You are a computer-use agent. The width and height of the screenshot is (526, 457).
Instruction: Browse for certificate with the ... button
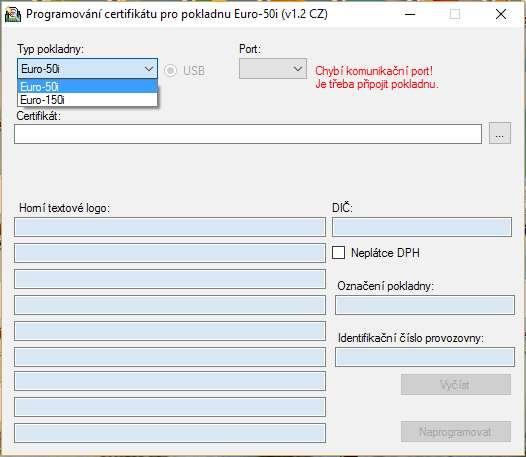(500, 133)
